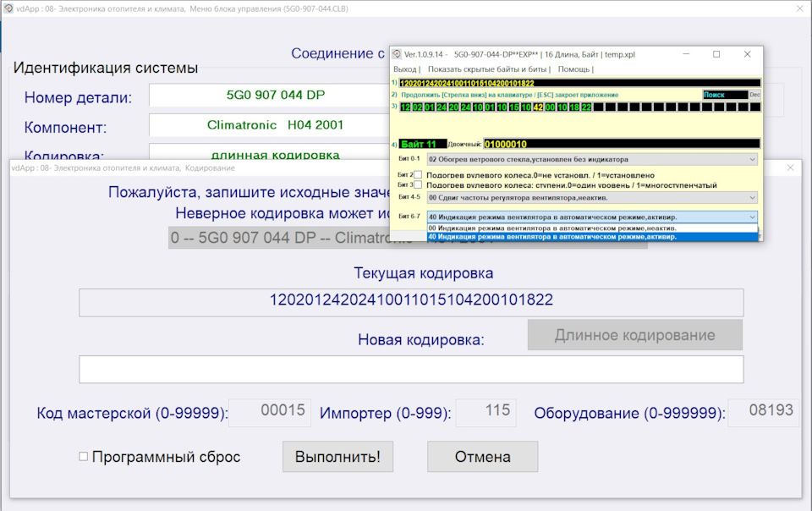The image size is (812, 511).
Task: Close the main vdApp control unit window
Action: (800, 8)
